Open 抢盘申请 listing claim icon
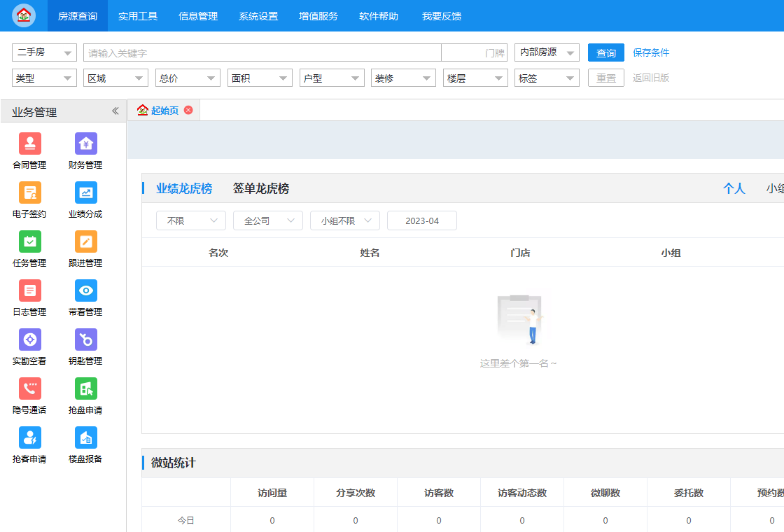The height and width of the screenshot is (532, 784). 86,389
